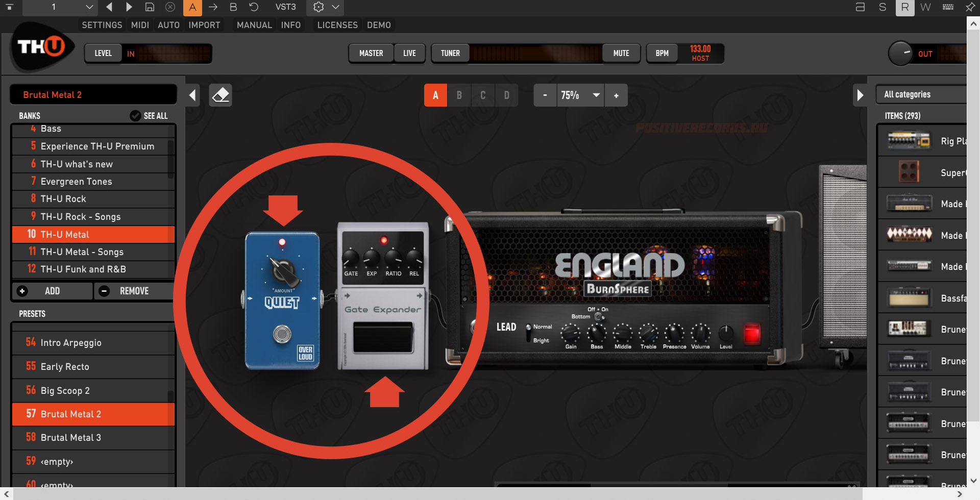The image size is (980, 500).
Task: Click the REMOVE bank button
Action: [x=134, y=291]
